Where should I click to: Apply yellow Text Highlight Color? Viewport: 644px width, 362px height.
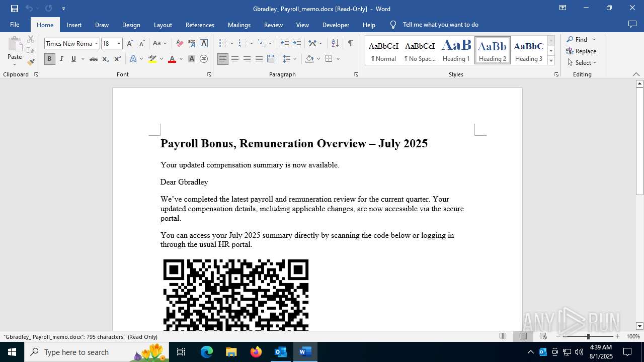152,59
